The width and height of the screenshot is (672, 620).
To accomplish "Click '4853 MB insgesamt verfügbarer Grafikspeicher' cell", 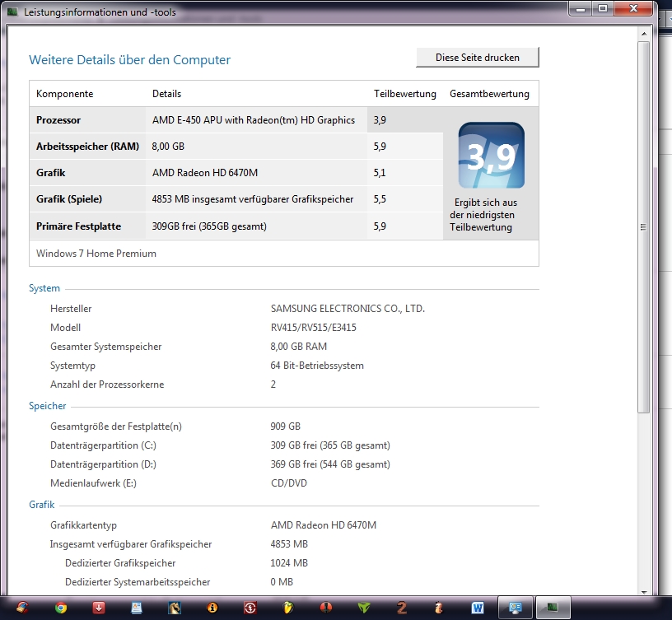I will click(253, 199).
